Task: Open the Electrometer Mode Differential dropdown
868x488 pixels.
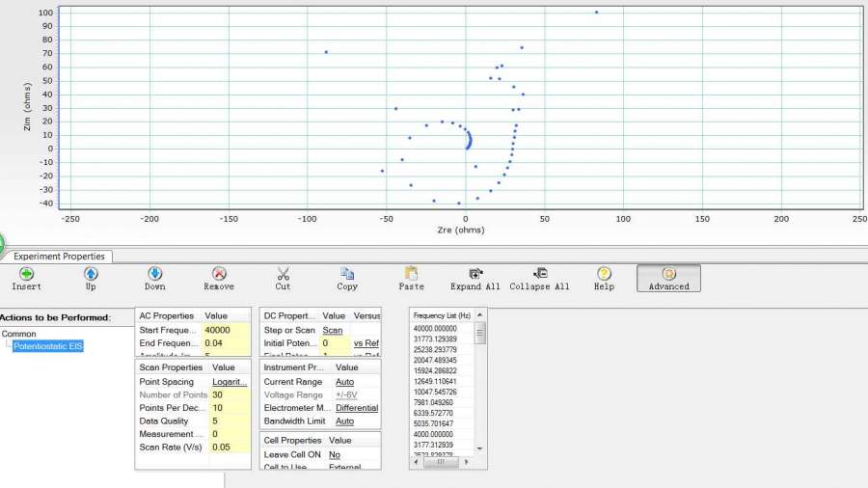Action: (x=357, y=408)
